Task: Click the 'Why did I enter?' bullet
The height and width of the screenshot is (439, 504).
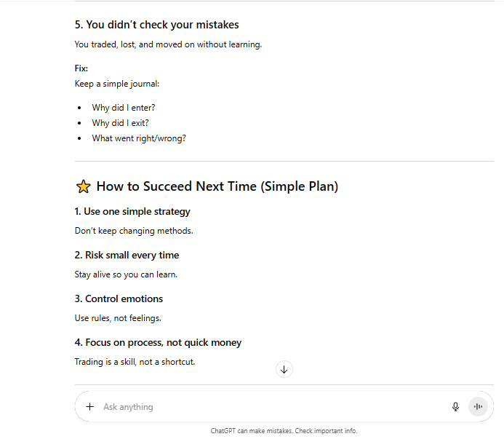Action: (x=123, y=108)
